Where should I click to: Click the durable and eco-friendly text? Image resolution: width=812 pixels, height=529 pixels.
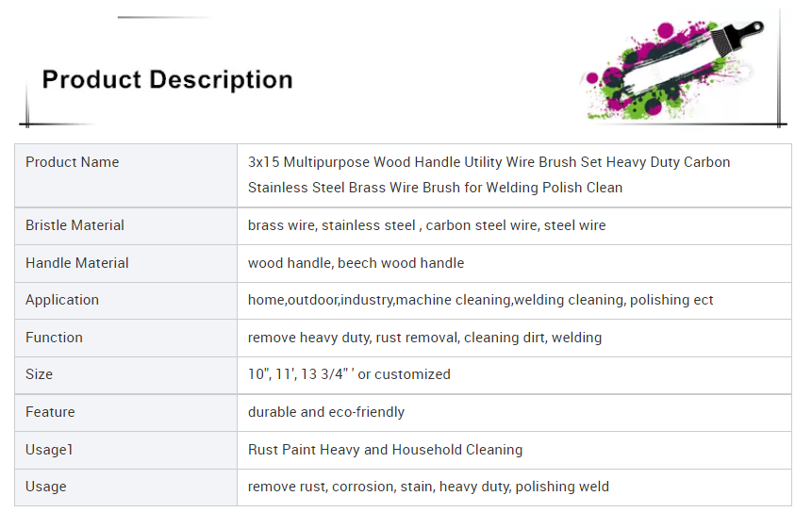(326, 412)
